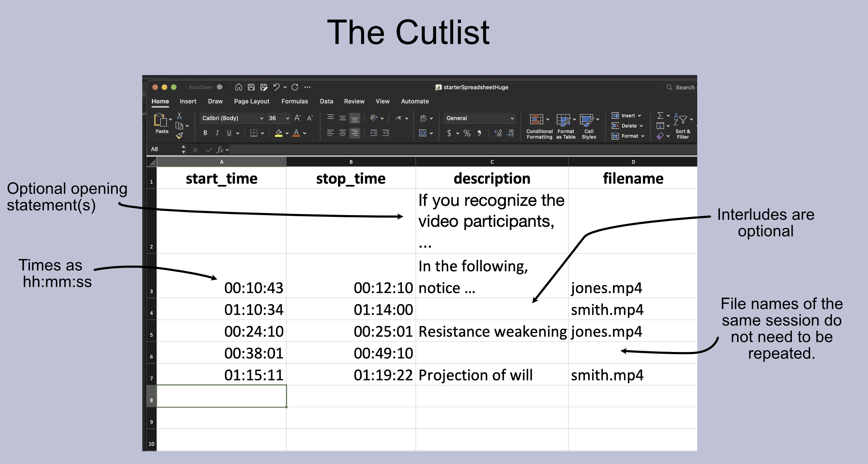Image resolution: width=868 pixels, height=464 pixels.
Task: Switch to the Formulas ribbon tab
Action: point(295,101)
